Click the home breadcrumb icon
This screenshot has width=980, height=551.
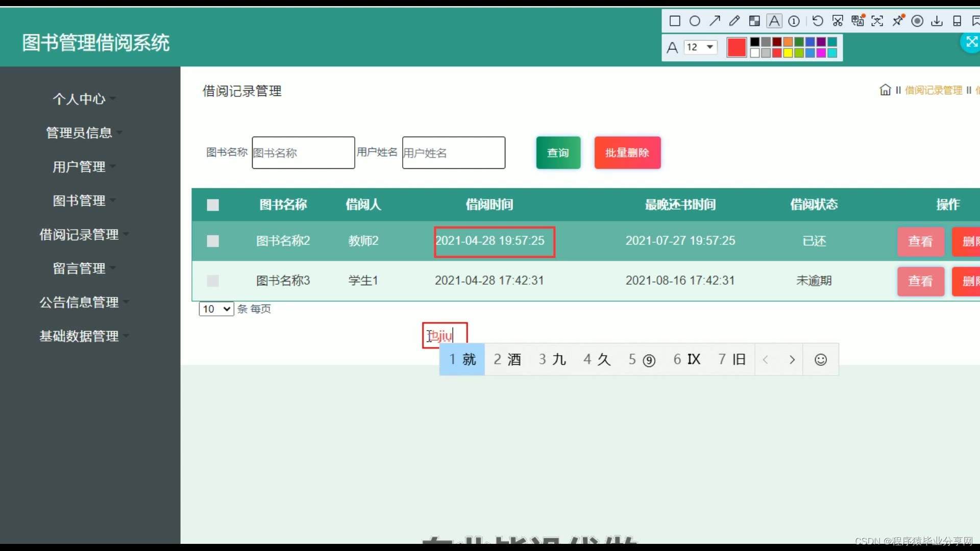pyautogui.click(x=885, y=90)
